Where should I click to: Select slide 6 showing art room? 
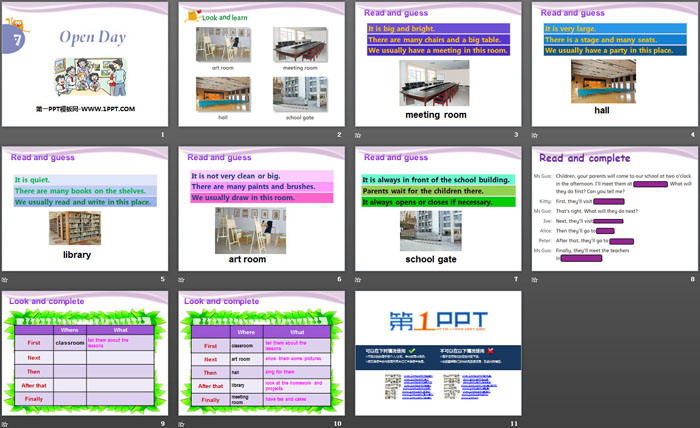tap(262, 208)
